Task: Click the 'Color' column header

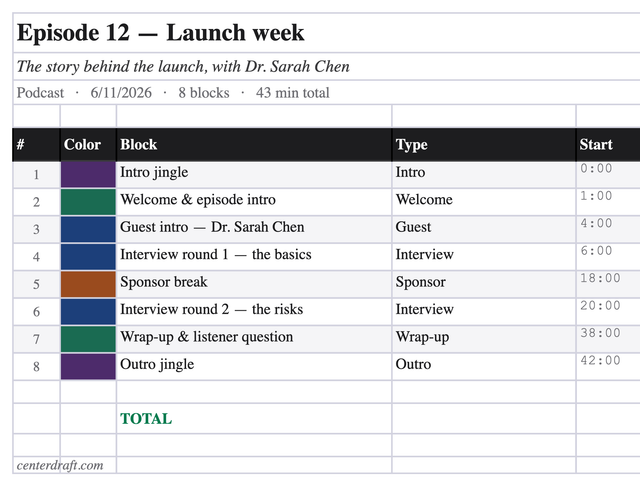Action: pyautogui.click(x=88, y=144)
